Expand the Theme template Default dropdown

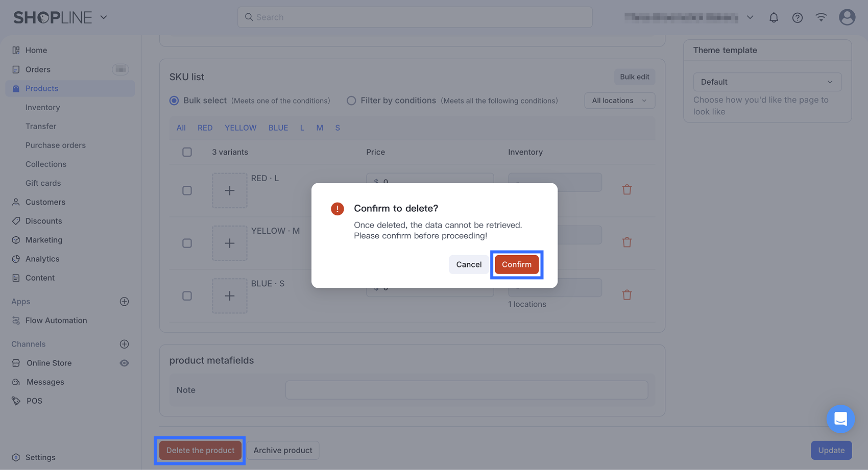(x=767, y=82)
